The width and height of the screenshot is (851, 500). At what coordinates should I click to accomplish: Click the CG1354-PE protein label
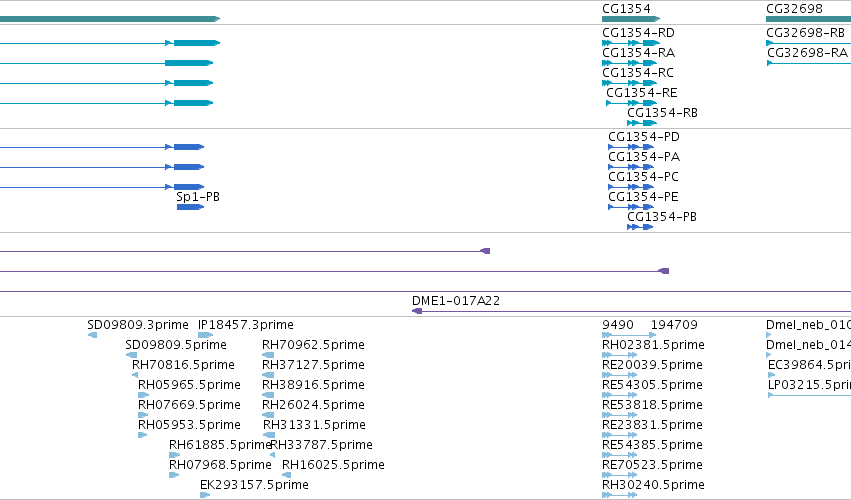pos(643,197)
